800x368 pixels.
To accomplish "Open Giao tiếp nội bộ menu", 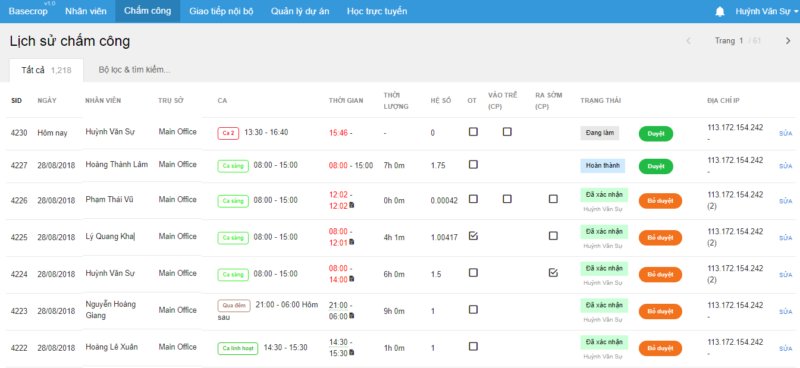I will point(221,11).
